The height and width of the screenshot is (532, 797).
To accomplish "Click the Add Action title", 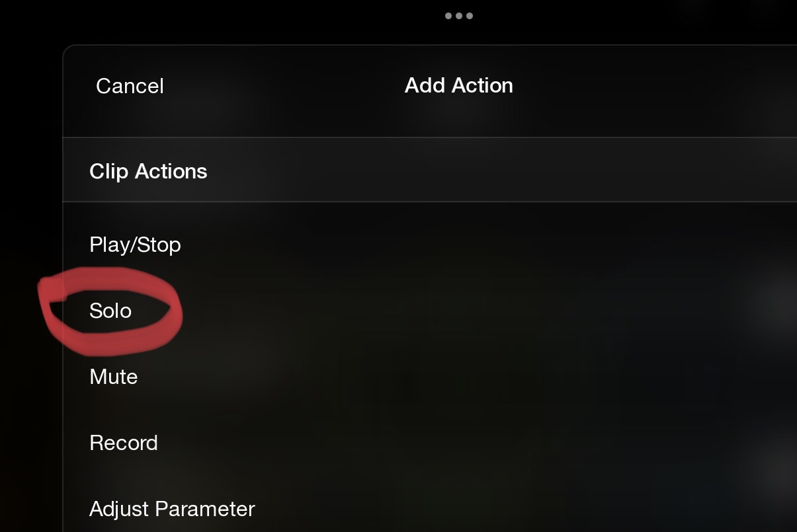I will click(459, 85).
